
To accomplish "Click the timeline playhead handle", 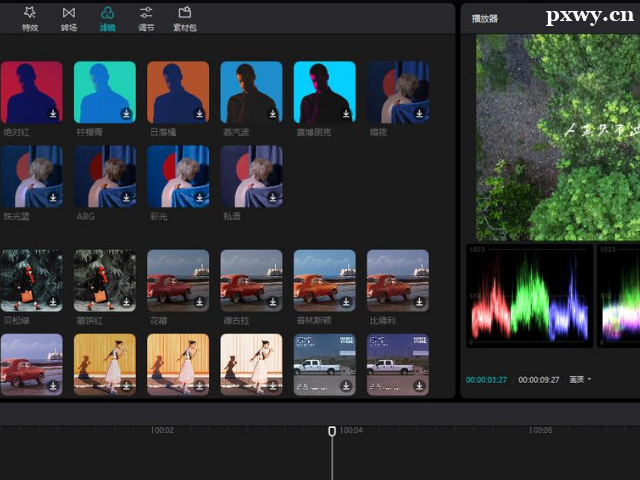I will pyautogui.click(x=332, y=431).
